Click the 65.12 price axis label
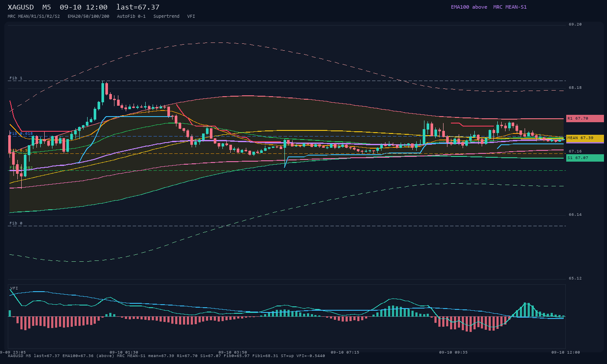 (575, 279)
